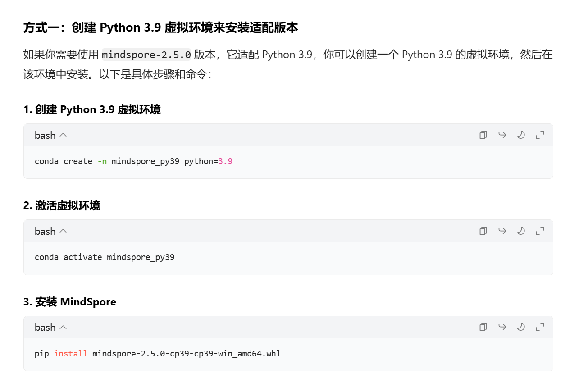Collapse the first bash code block
Screen dimensions: 588x383
pos(63,135)
